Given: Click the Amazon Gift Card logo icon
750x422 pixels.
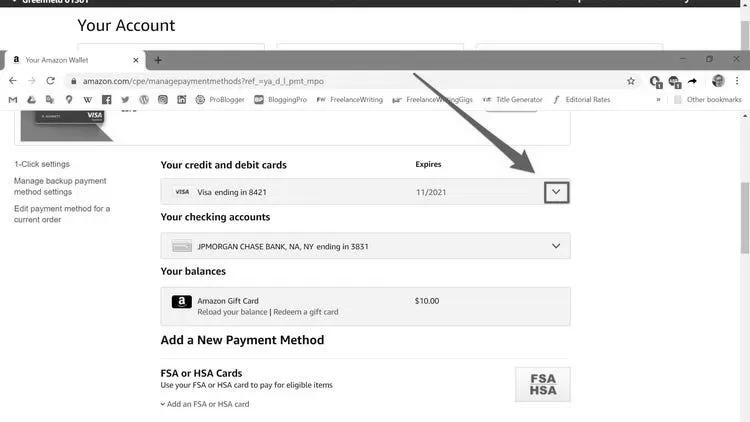Looking at the screenshot, I should coord(182,301).
